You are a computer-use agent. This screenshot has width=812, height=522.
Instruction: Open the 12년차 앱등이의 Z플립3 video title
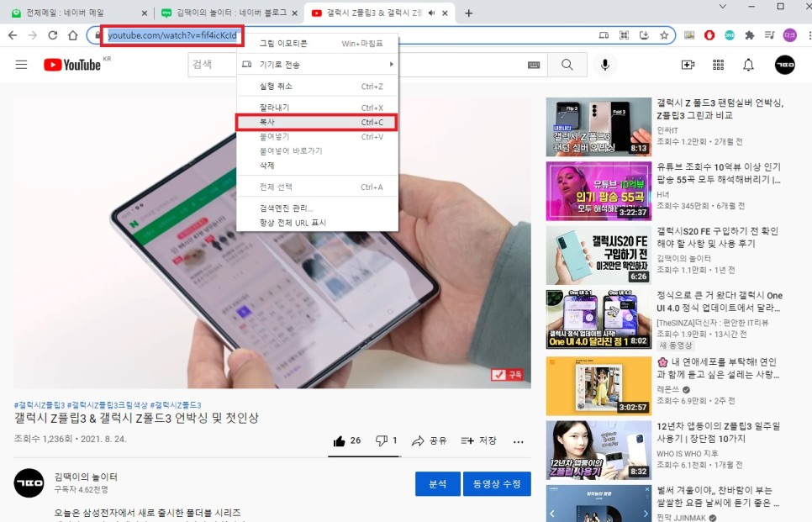[718, 432]
